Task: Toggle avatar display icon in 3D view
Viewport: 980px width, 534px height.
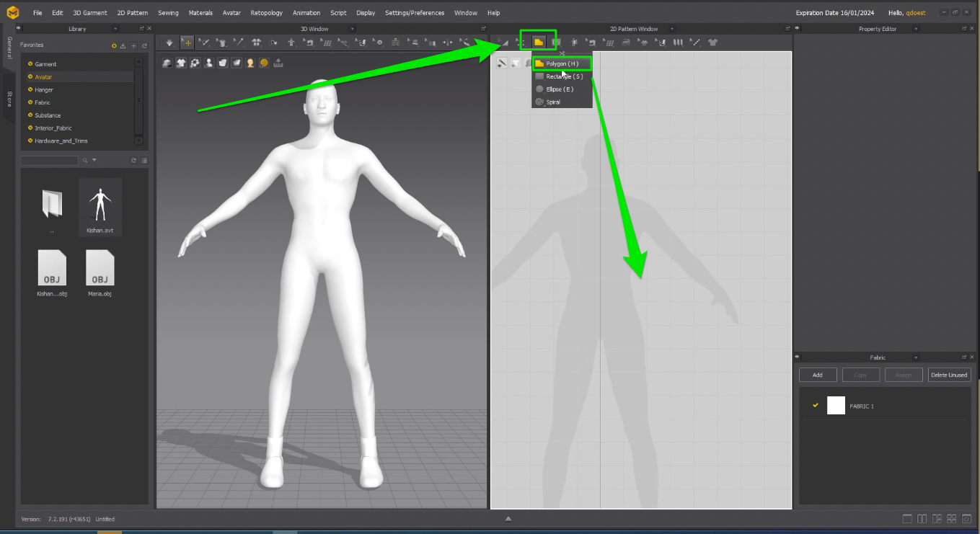Action: 208,63
